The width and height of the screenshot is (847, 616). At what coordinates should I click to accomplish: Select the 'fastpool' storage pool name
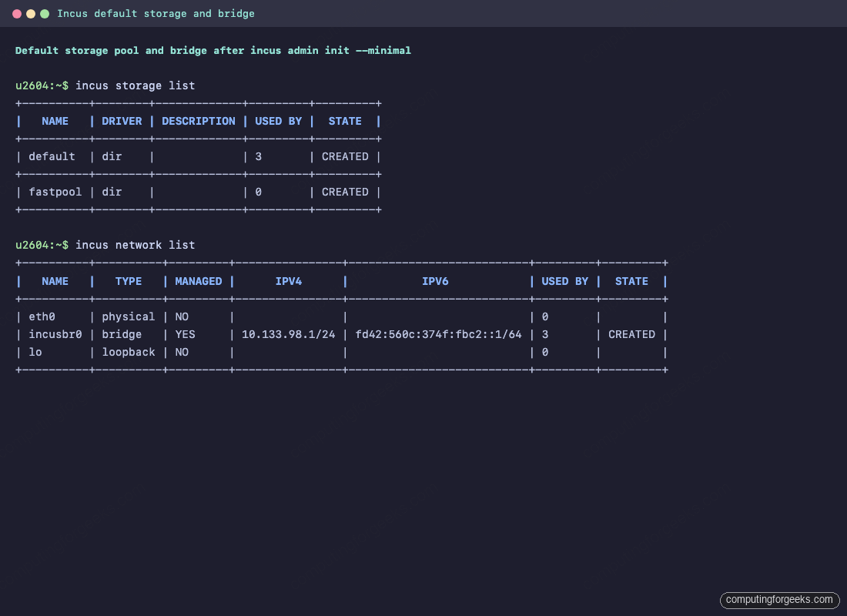click(55, 192)
